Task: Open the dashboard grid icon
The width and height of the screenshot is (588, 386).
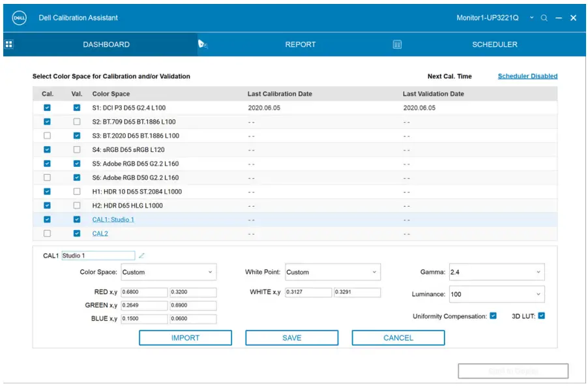Action: pos(9,44)
